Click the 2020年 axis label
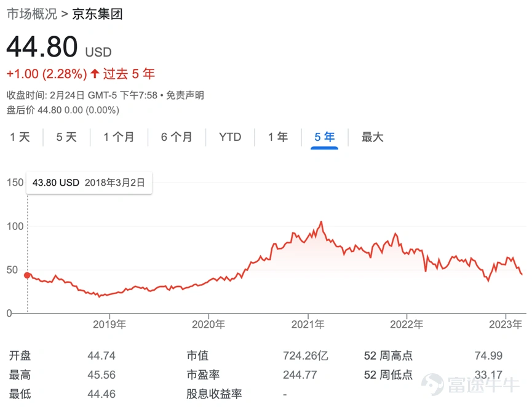The image size is (532, 407). click(208, 325)
